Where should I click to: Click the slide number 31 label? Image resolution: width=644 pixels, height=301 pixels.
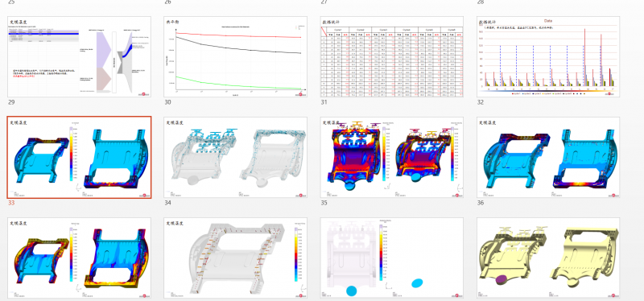coord(324,102)
